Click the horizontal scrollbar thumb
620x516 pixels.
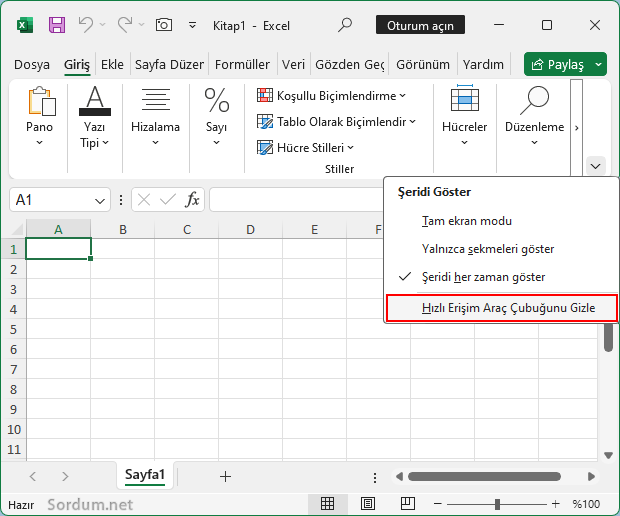tap(484, 476)
